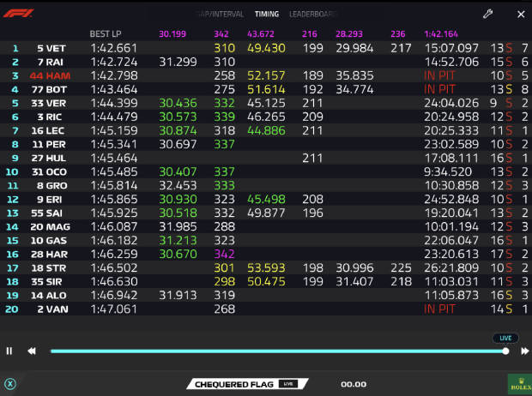The height and width of the screenshot is (396, 532).
Task: Click Vettel's sector three time 29.984
Action: pyautogui.click(x=354, y=48)
